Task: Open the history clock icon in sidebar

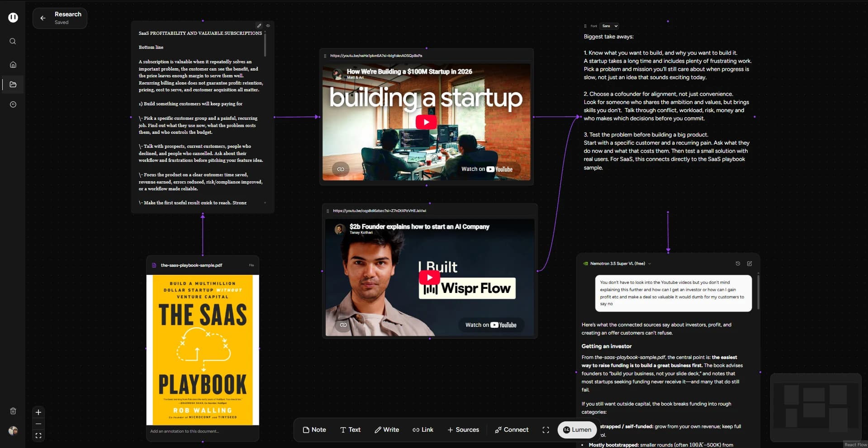Action: tap(13, 104)
